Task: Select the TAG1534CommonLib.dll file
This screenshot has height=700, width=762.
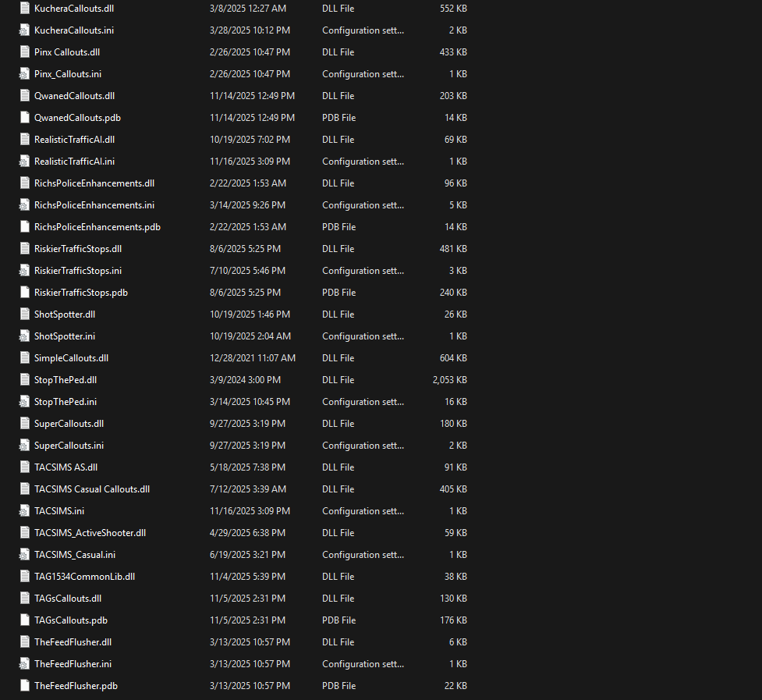Action: [x=84, y=577]
